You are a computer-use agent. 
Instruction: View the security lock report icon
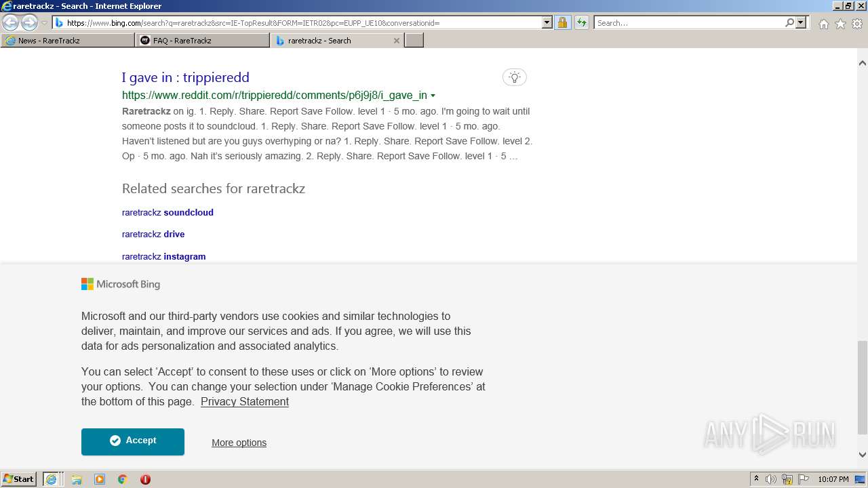coord(562,23)
